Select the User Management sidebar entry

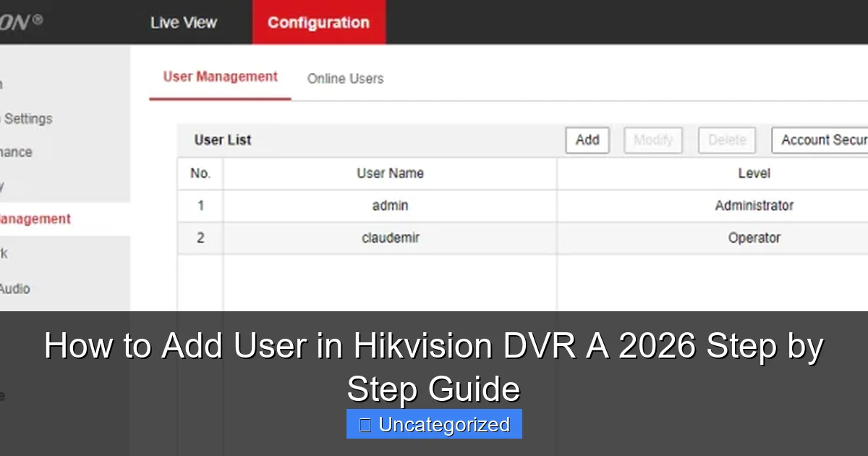35,219
